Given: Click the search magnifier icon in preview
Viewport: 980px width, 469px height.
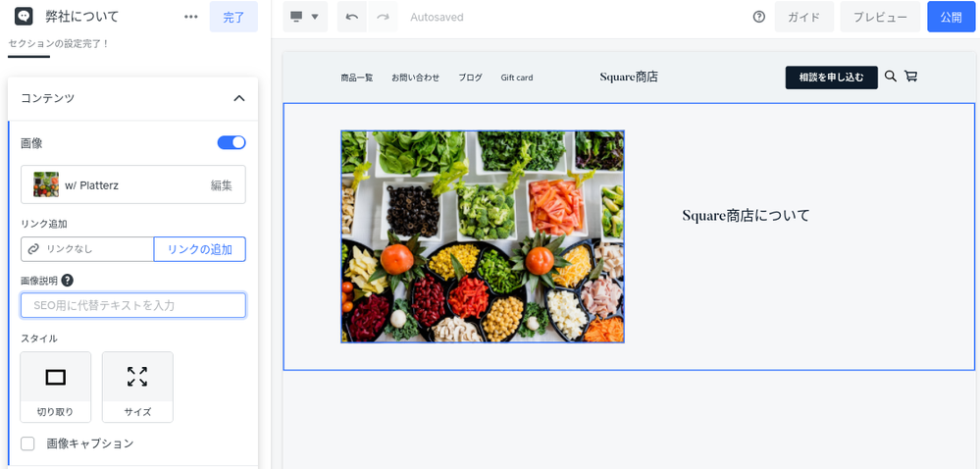Looking at the screenshot, I should (891, 77).
